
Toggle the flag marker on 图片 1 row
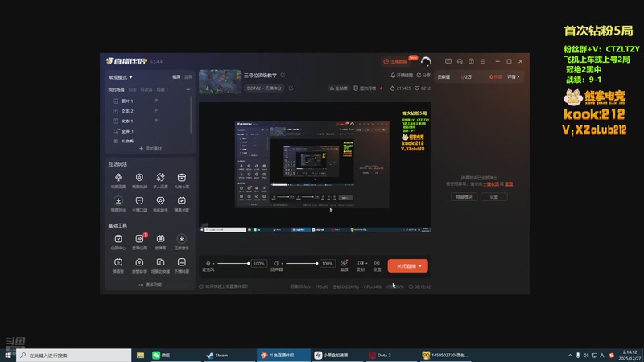coord(156,101)
